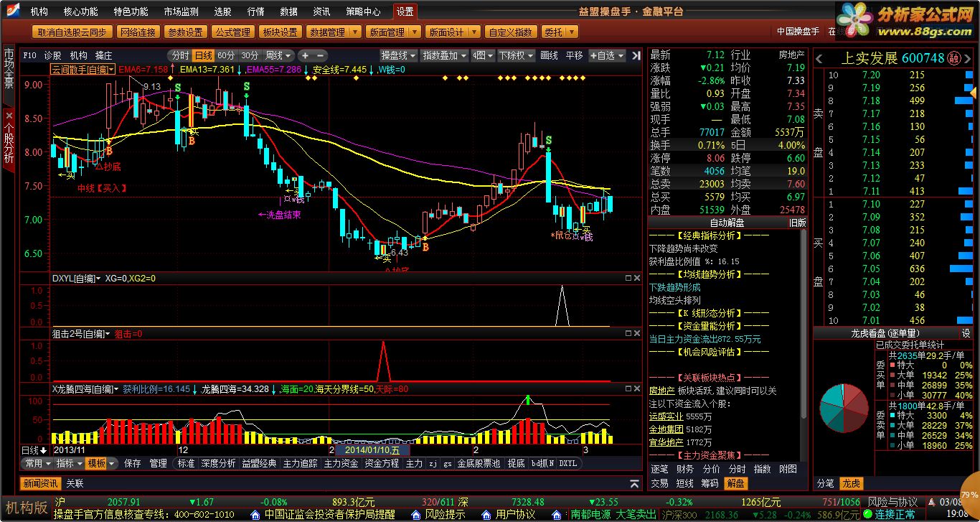Screen dimensions: 980x522
Task: Close the DXYL indicator pane
Action: tap(636, 278)
